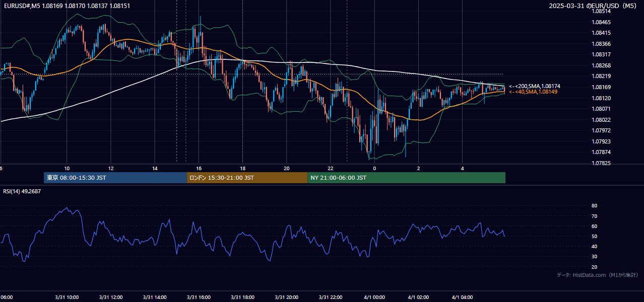Screen dimensions: 644x302
Task: Click price axis value 1.07923
Action: 600,141
